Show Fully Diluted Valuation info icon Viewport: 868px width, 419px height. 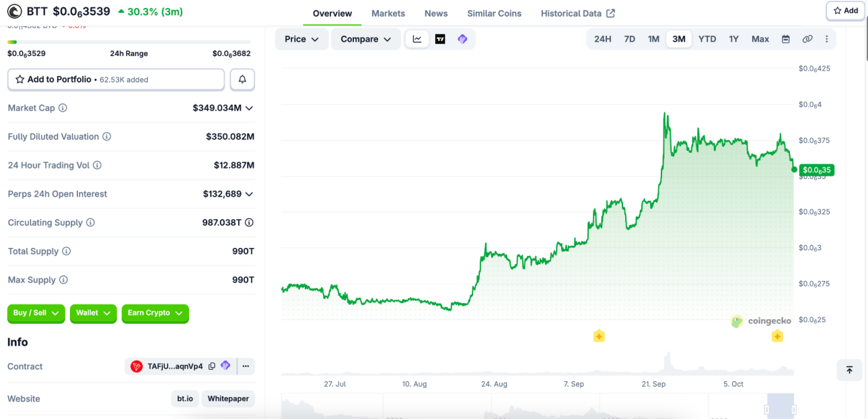pos(106,137)
